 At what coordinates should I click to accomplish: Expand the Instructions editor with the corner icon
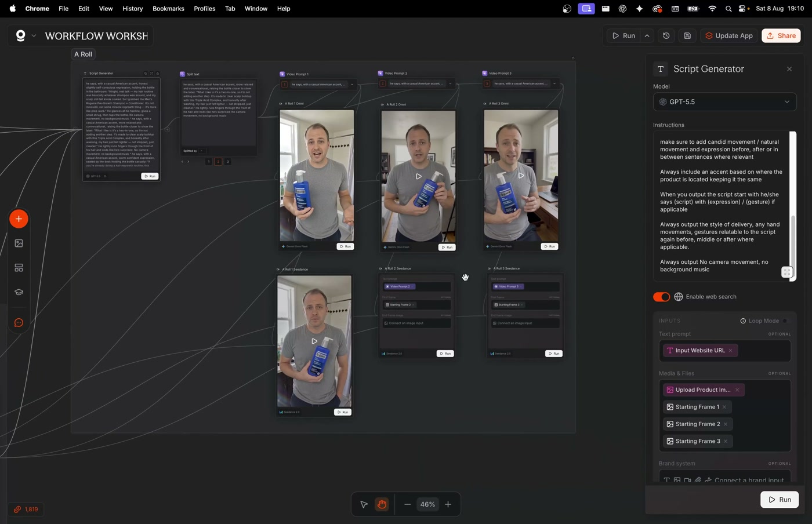(786, 272)
